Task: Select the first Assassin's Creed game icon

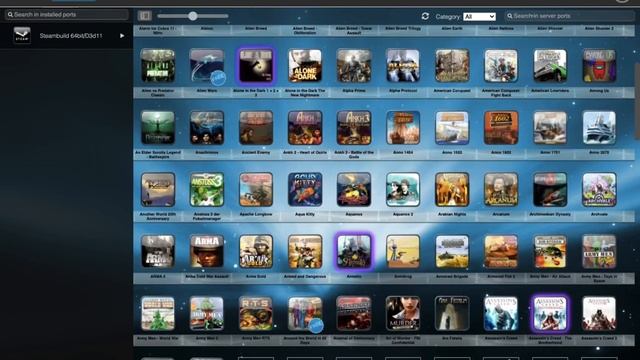Action: coord(501,313)
